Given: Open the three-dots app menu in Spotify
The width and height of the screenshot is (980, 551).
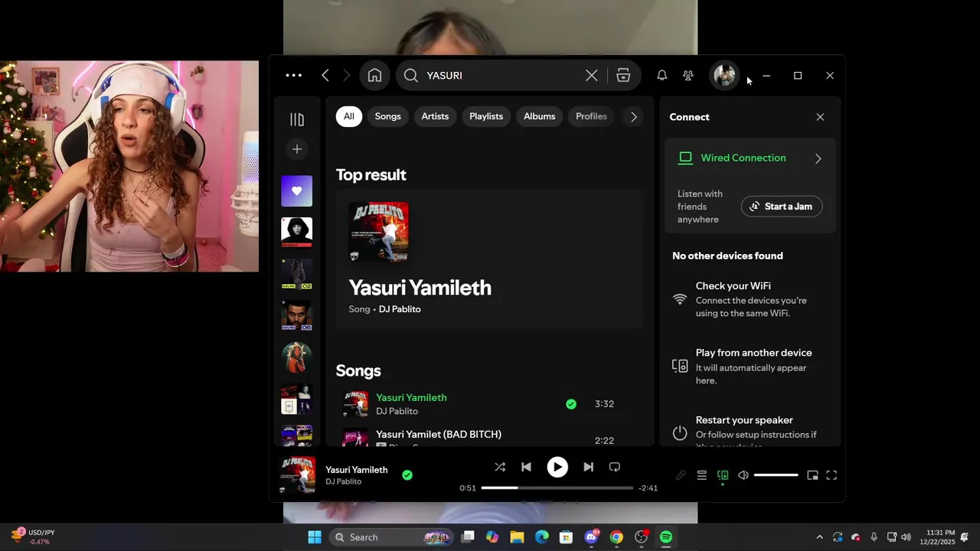Looking at the screenshot, I should (293, 75).
